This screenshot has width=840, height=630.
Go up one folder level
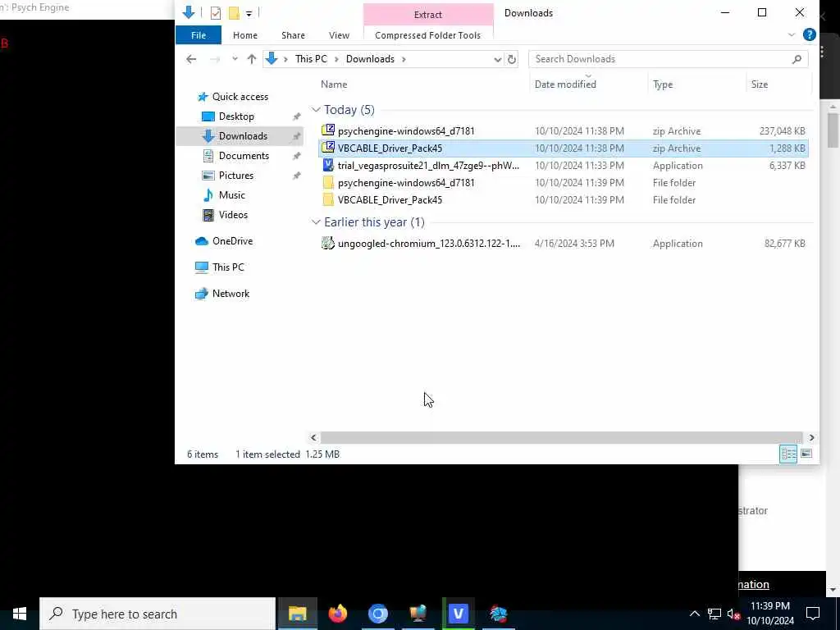(251, 59)
